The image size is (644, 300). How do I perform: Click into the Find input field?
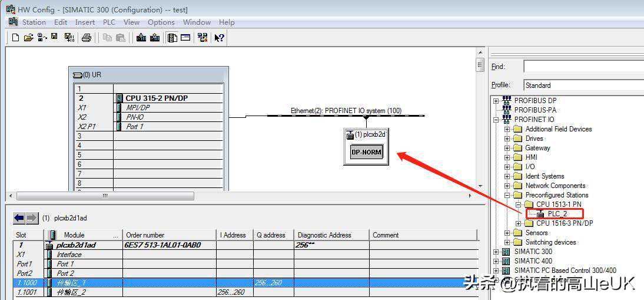point(583,67)
